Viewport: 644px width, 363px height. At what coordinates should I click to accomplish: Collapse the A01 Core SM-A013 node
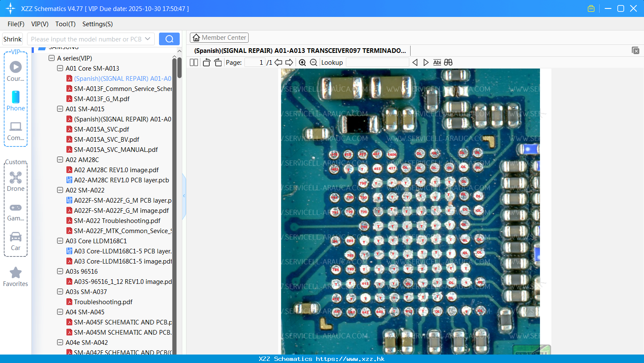[x=60, y=68]
